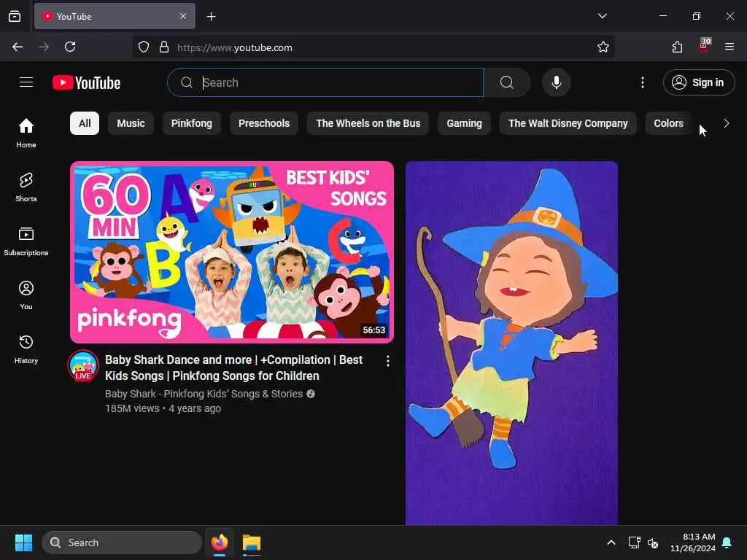The image size is (747, 560).
Task: Open network status tray icon
Action: pyautogui.click(x=634, y=542)
